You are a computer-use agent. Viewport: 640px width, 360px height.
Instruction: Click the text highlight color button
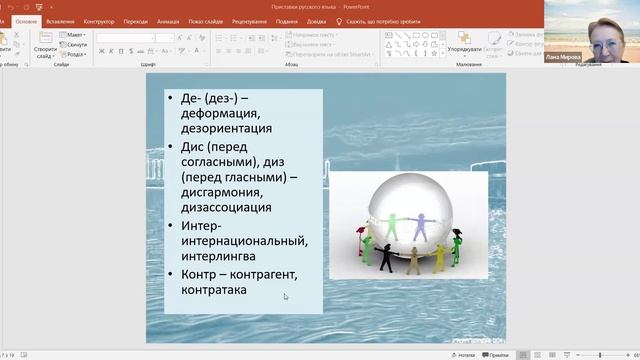point(182,51)
